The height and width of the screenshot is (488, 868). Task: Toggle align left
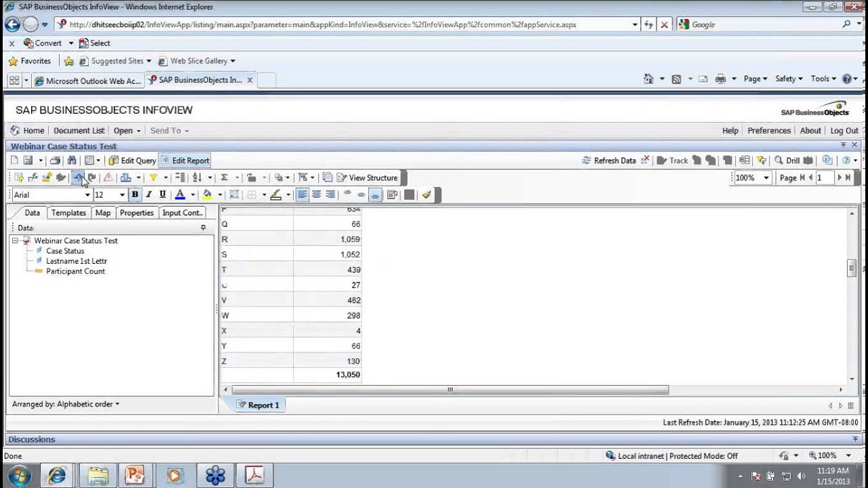pyautogui.click(x=302, y=195)
